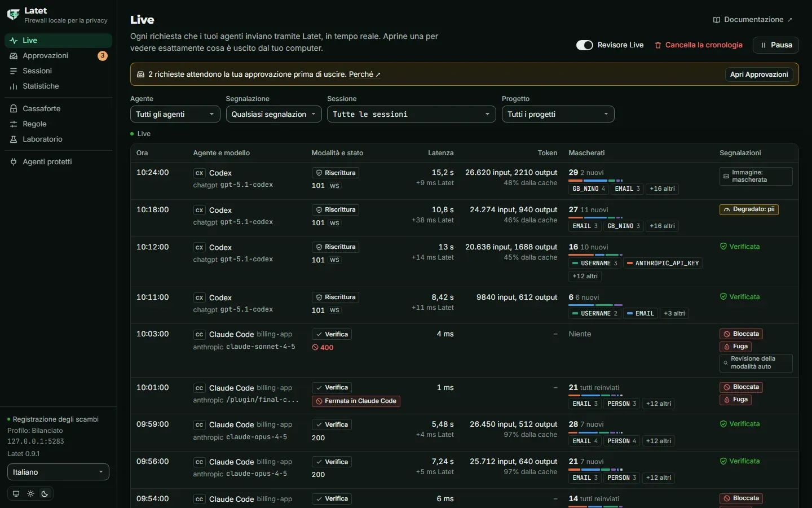Open Statistiche in the sidebar
The height and width of the screenshot is (508, 812).
point(58,86)
